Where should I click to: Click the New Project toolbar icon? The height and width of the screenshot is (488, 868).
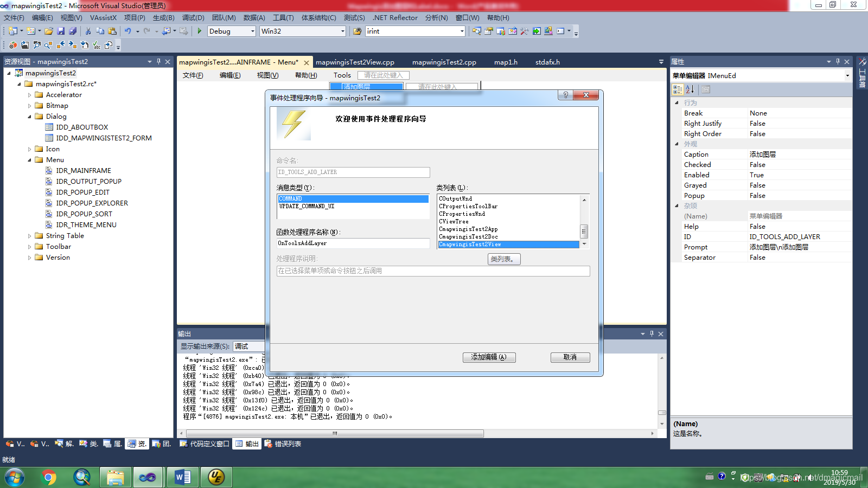pos(13,31)
